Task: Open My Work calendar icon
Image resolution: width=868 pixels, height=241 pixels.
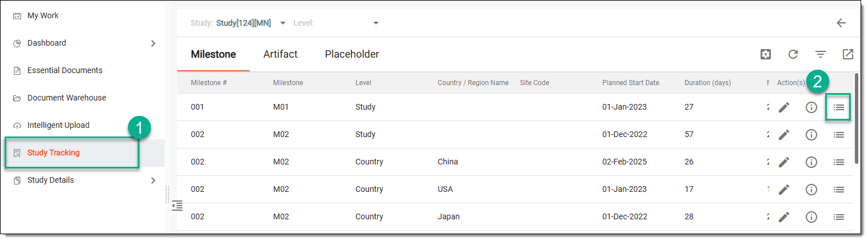Action: click(17, 16)
